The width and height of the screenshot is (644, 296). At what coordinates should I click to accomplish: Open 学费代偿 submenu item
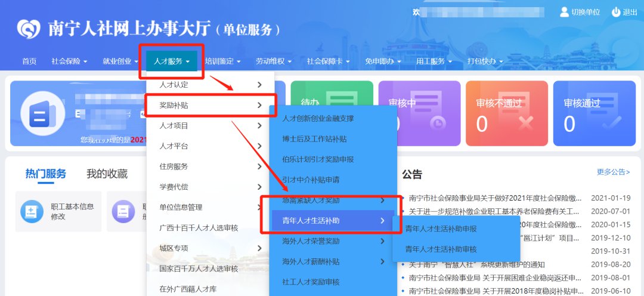[210, 187]
